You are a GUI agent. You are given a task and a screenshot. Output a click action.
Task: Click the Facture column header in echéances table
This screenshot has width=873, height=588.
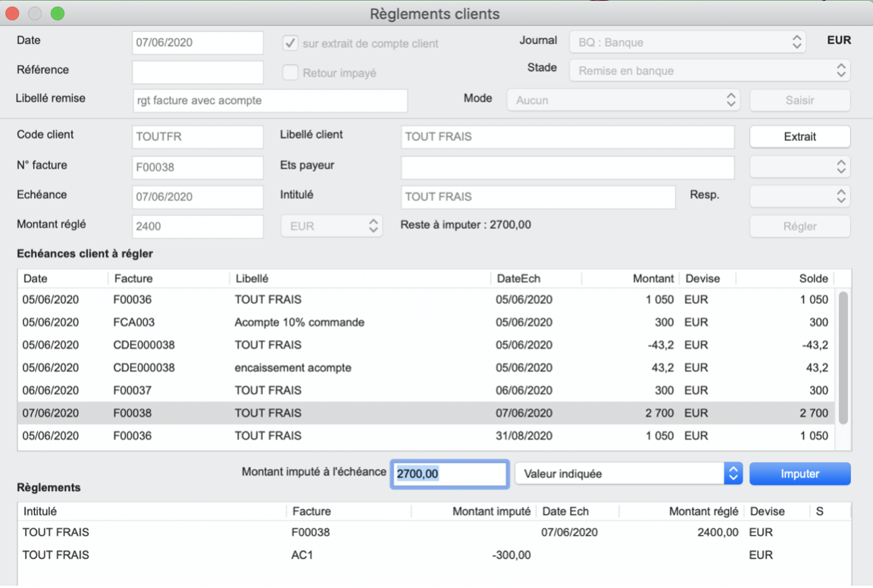click(x=168, y=278)
